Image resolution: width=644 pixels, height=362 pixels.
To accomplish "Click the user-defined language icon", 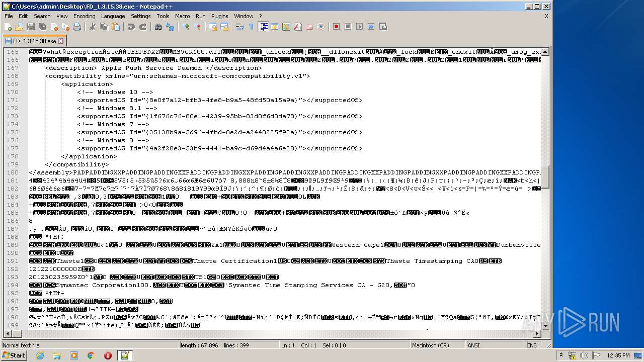I will click(274, 27).
